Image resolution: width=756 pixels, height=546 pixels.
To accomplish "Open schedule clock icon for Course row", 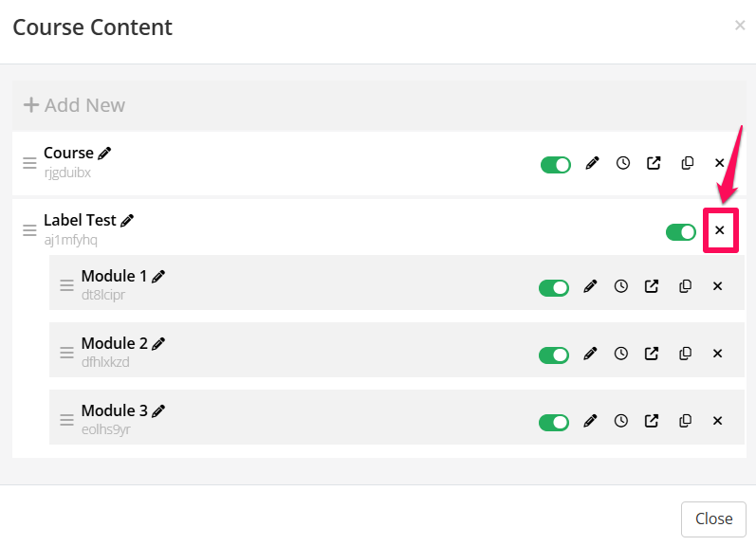I will [623, 163].
